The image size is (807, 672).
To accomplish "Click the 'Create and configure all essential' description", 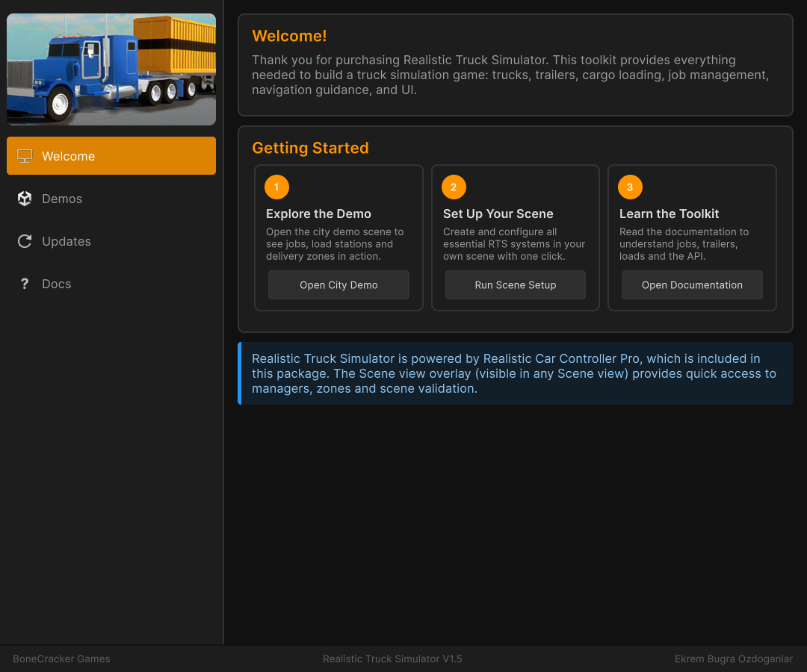I will click(x=514, y=243).
